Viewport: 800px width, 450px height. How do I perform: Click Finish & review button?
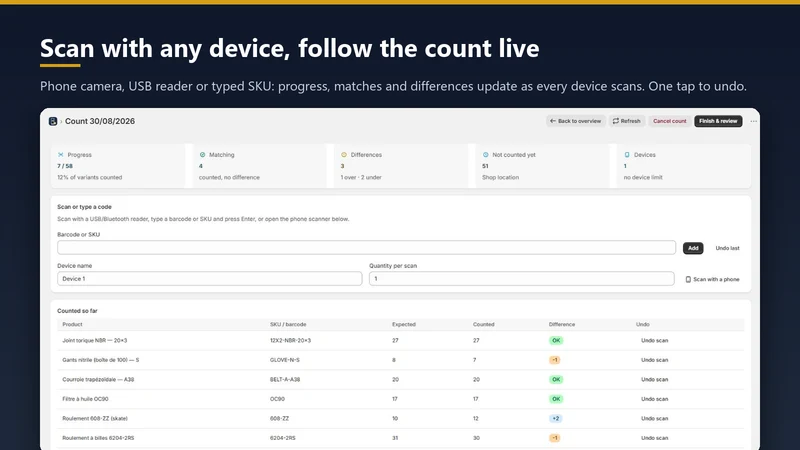[x=718, y=121]
